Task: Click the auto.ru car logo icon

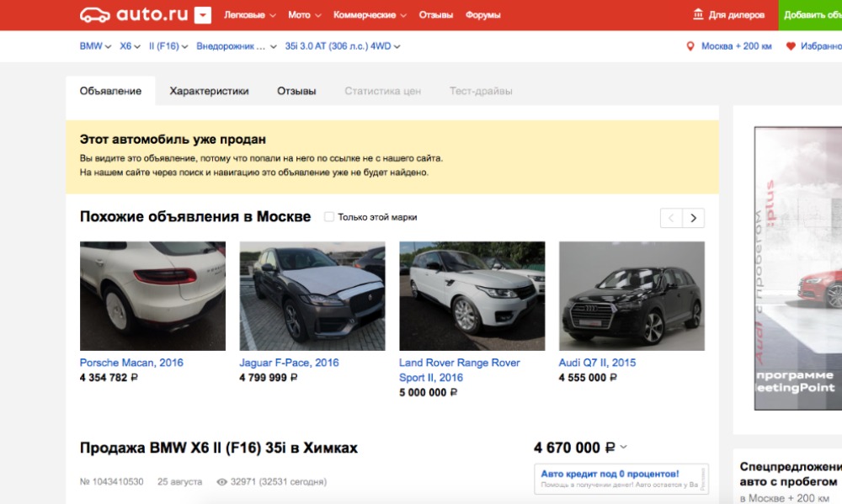Action: [x=95, y=15]
